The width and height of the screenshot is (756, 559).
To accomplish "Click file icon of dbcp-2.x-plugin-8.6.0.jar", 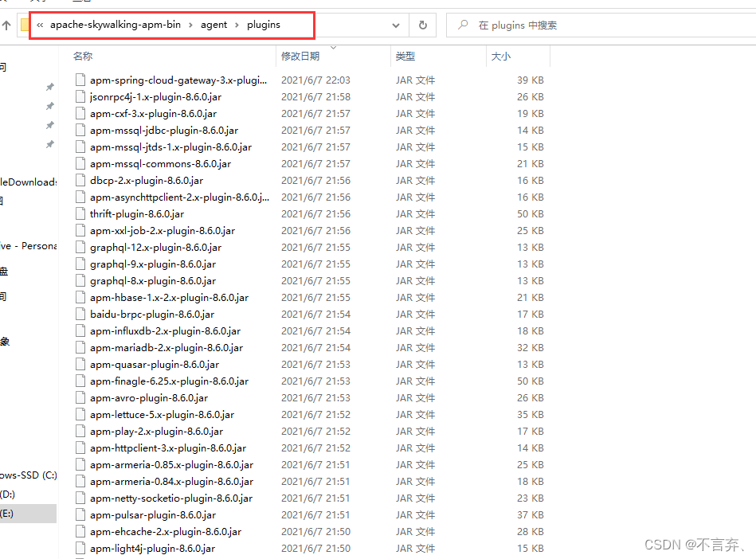I will (x=80, y=180).
